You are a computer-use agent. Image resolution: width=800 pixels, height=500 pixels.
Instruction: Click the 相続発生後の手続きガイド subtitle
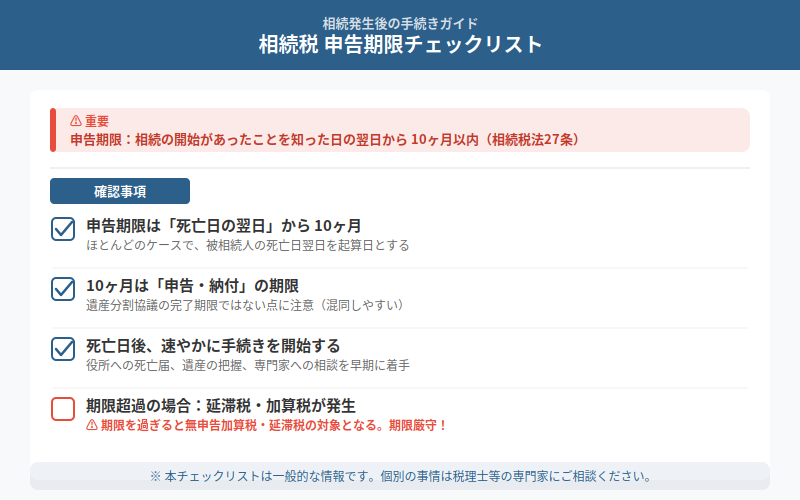(x=400, y=22)
